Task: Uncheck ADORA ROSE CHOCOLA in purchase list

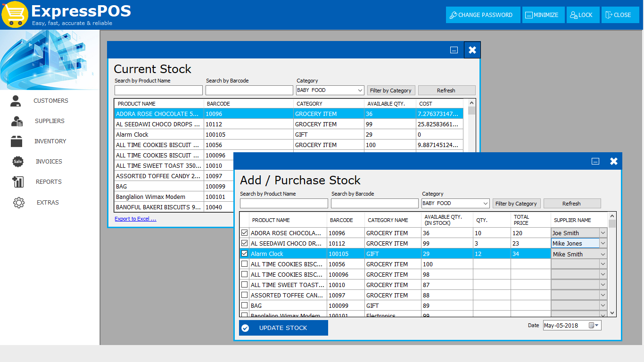Action: point(245,233)
